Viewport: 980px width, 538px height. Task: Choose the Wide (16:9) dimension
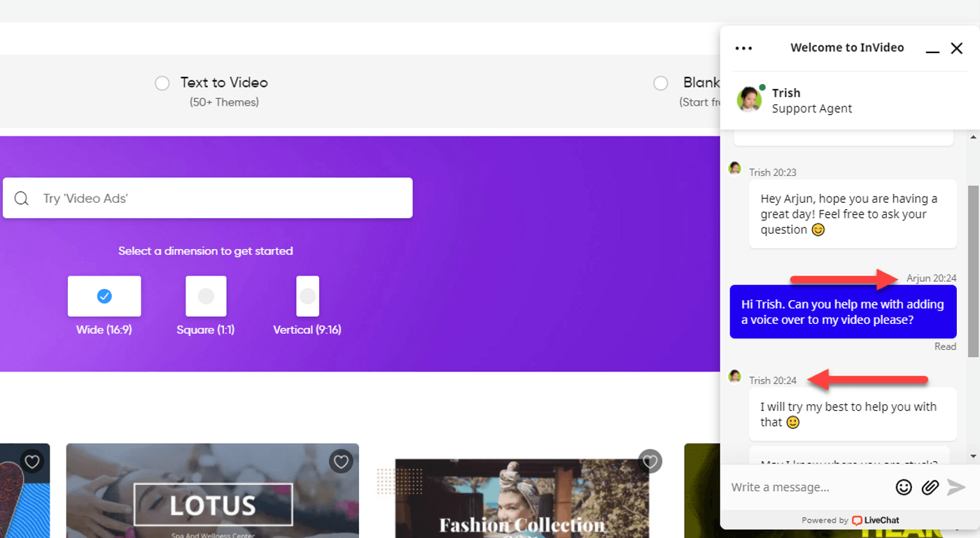(104, 297)
